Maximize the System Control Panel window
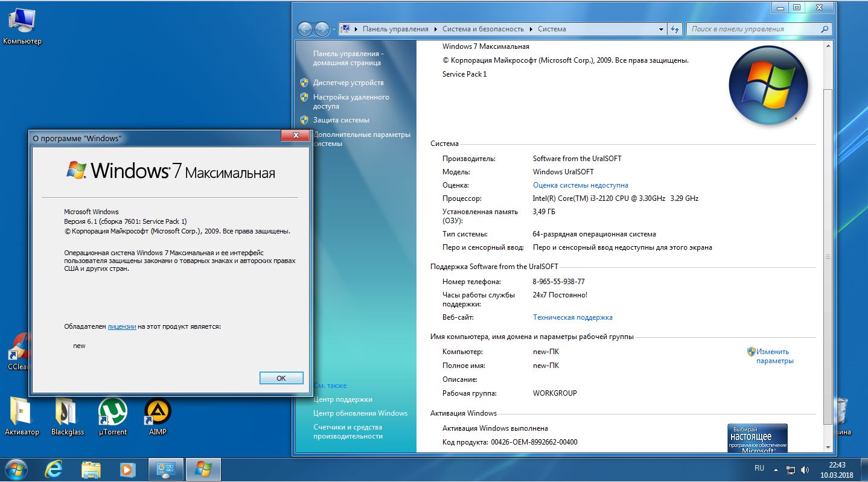This screenshot has height=482, width=868. click(x=797, y=7)
